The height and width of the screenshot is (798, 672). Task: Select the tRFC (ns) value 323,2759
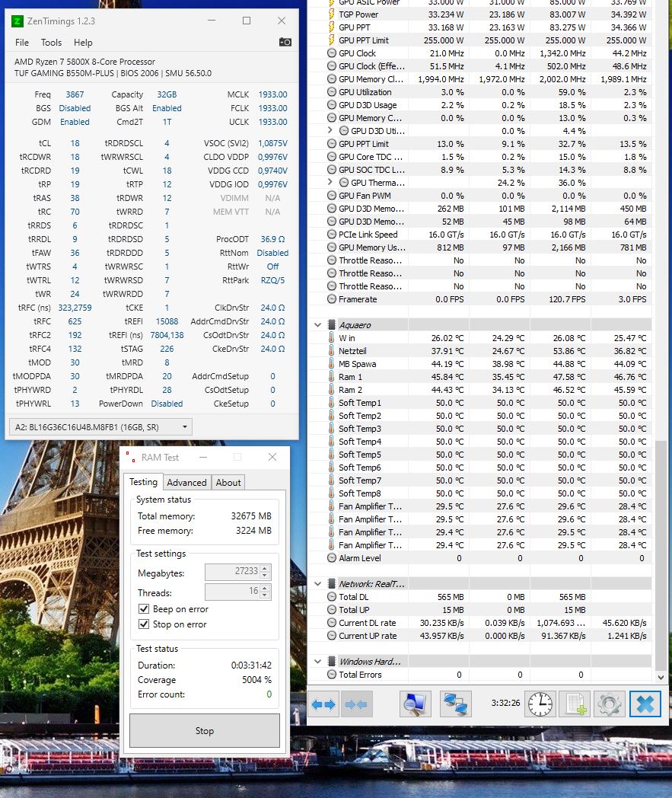75,308
